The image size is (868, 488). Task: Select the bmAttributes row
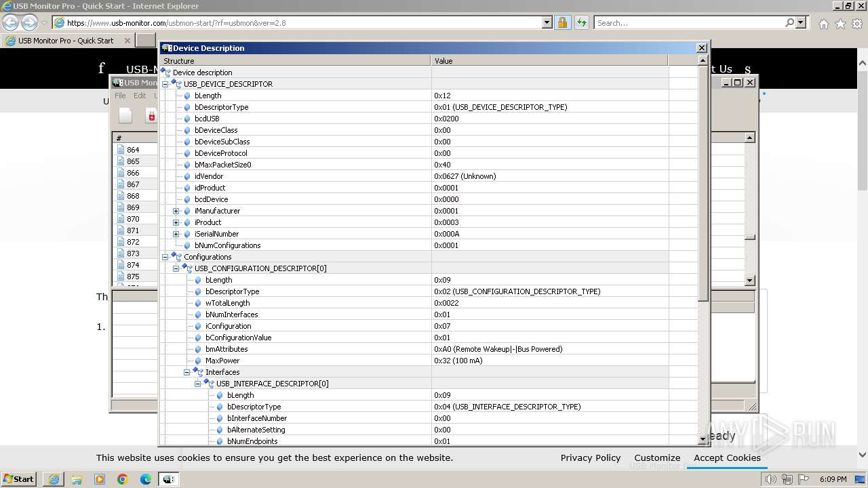(x=429, y=349)
